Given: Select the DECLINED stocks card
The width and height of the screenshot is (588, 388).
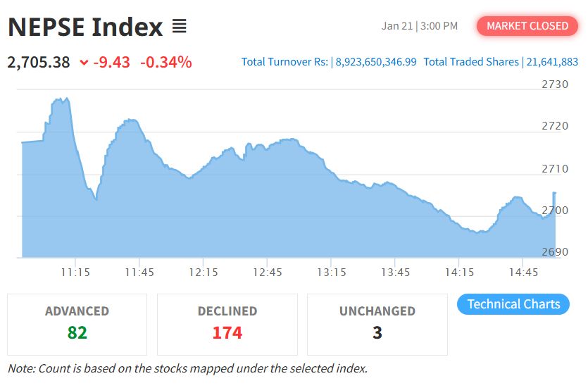Looking at the screenshot, I should 227,324.
